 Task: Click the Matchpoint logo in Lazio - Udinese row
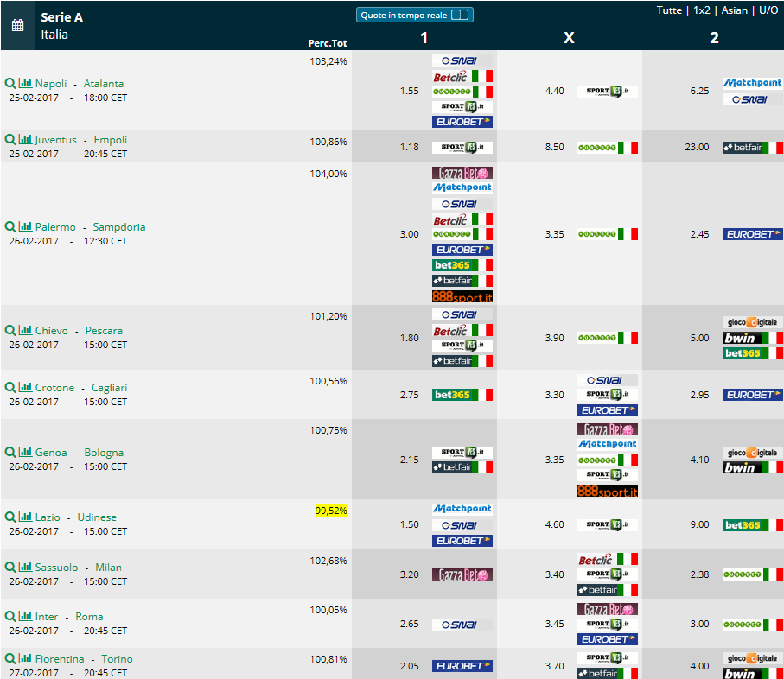pos(462,509)
